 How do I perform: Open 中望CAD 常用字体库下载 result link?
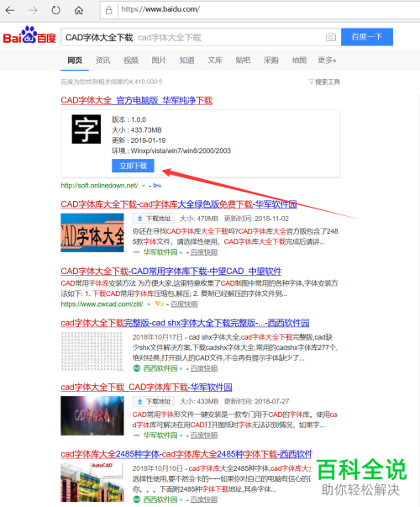171,271
